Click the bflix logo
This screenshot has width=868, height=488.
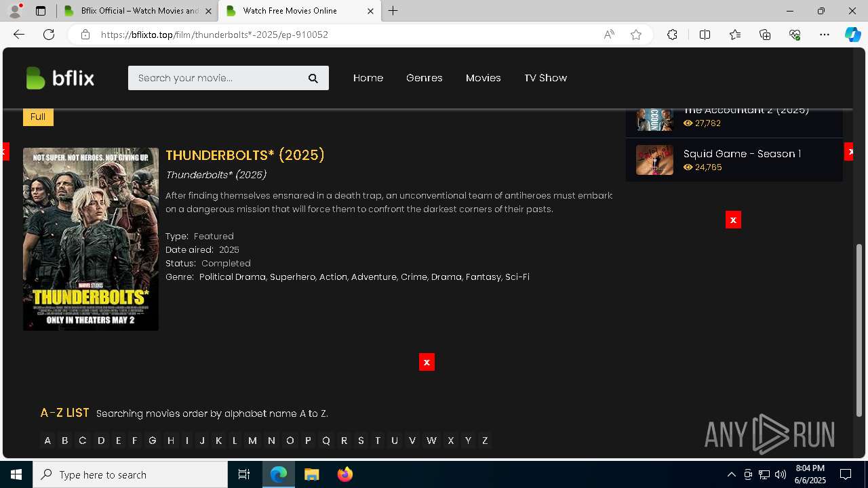(60, 78)
